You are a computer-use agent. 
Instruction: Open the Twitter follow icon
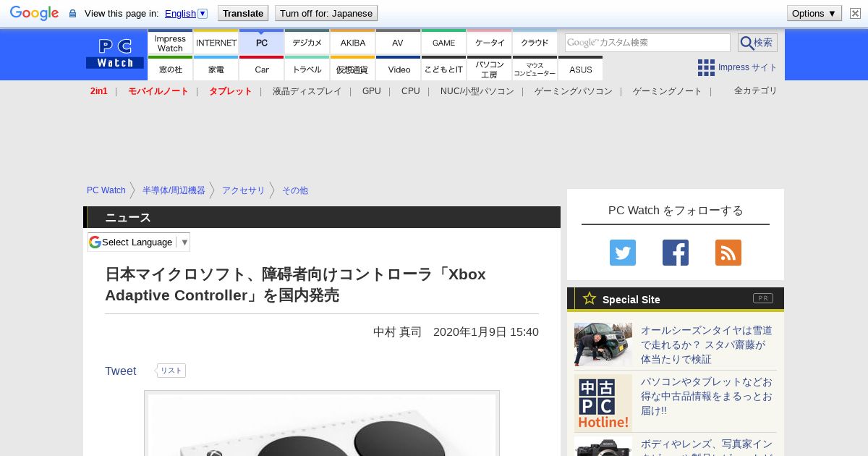623,253
